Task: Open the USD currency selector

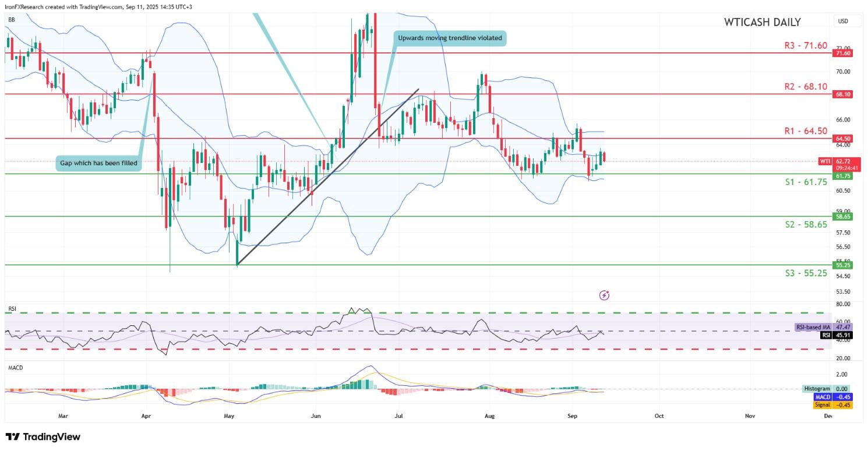Action: (x=842, y=22)
